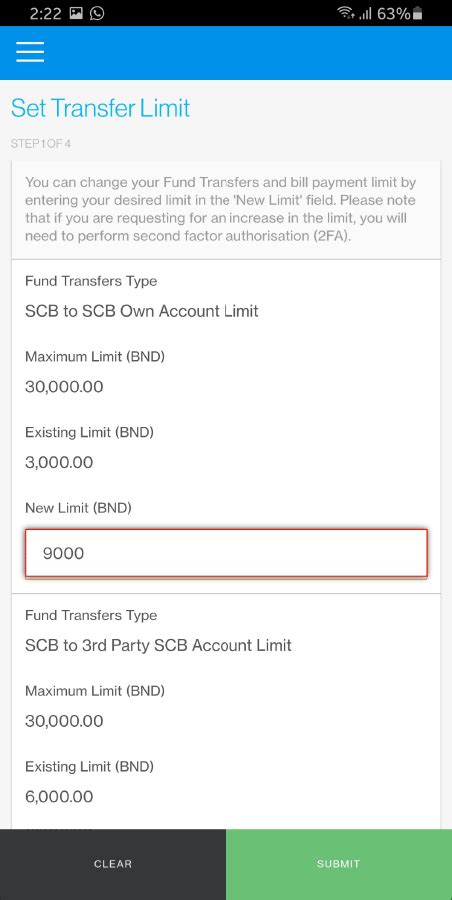The height and width of the screenshot is (900, 452).
Task: Tap the 63% battery percentage text
Action: (x=393, y=13)
